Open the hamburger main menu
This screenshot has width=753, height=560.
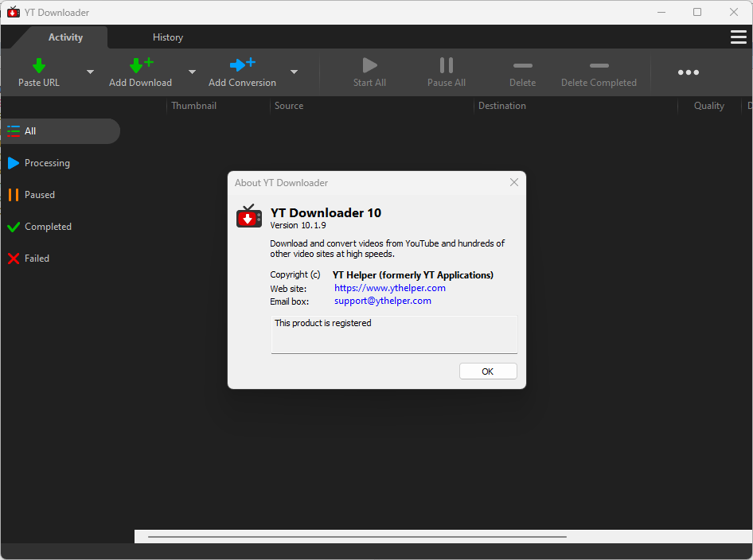738,37
